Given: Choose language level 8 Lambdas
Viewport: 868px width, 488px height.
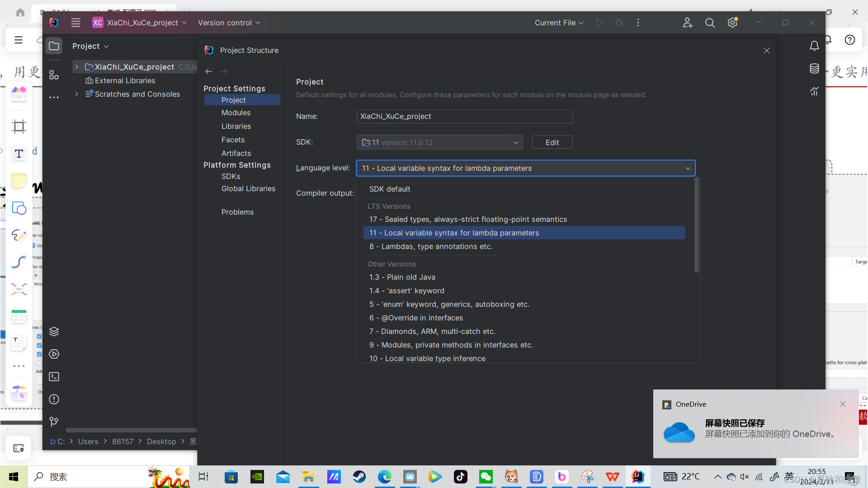Looking at the screenshot, I should click(x=524, y=246).
